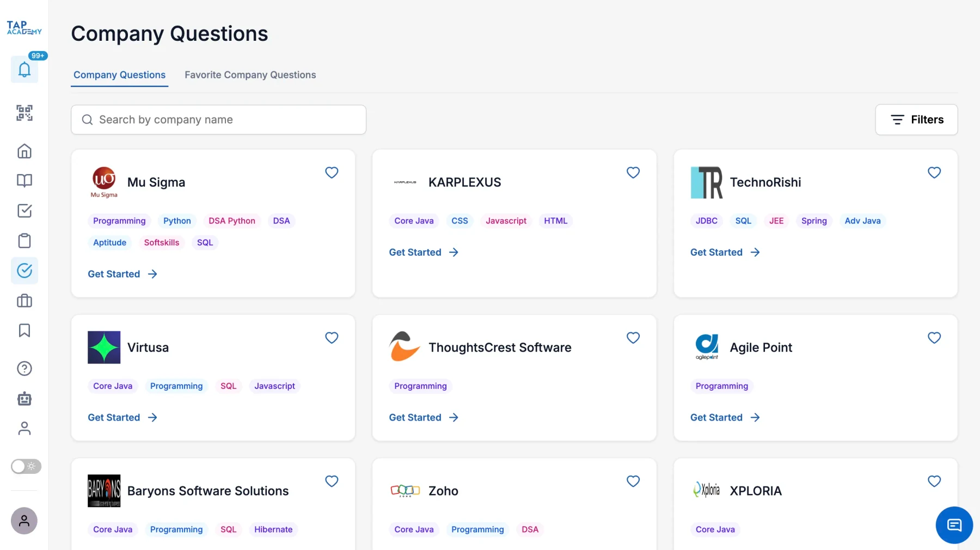Click the DSA tag on Zoho card
980x550 pixels.
[x=530, y=530]
